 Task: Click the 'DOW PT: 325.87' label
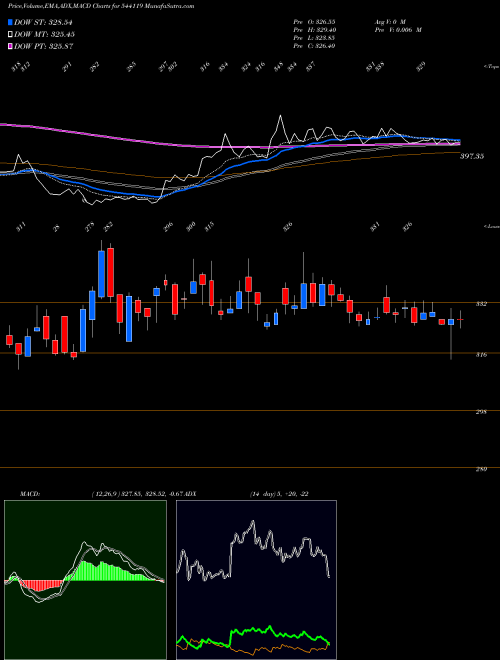tap(44, 46)
